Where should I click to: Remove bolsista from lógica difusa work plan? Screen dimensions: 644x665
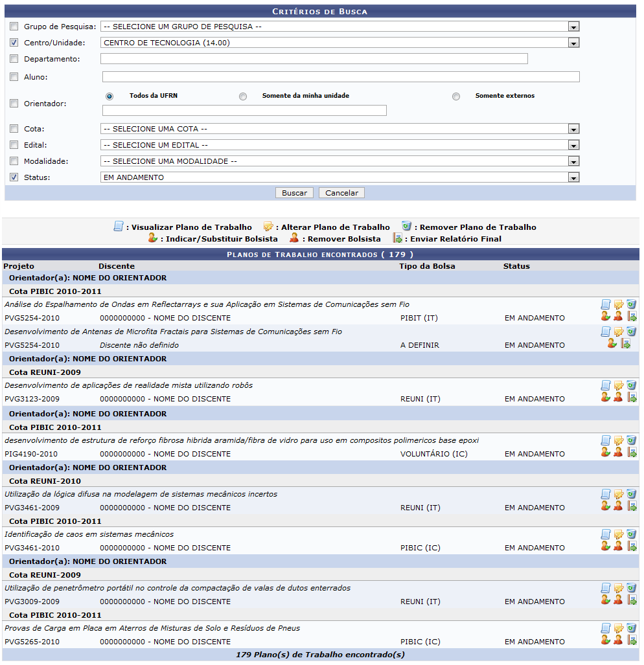click(x=618, y=506)
